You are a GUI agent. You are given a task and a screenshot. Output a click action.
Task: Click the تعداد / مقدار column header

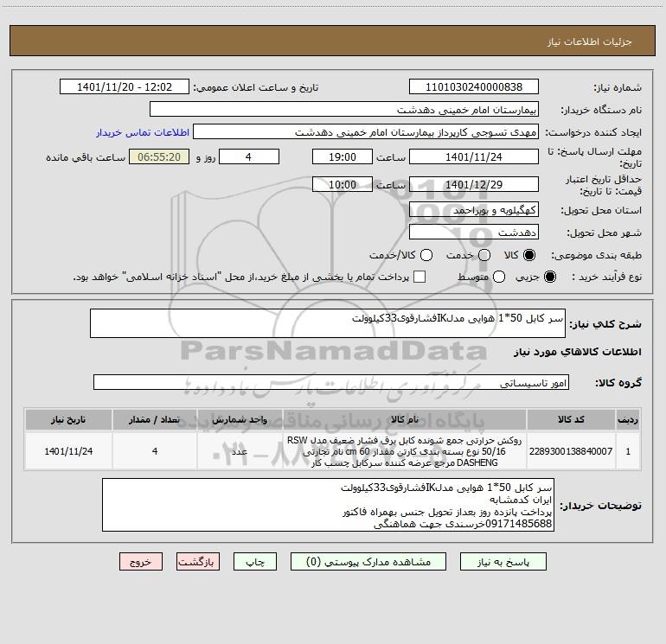tap(155, 419)
